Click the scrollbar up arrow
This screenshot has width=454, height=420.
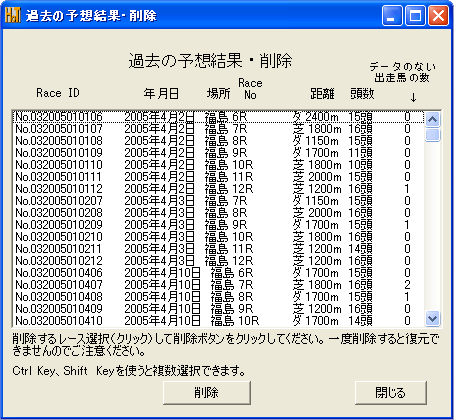(x=432, y=119)
